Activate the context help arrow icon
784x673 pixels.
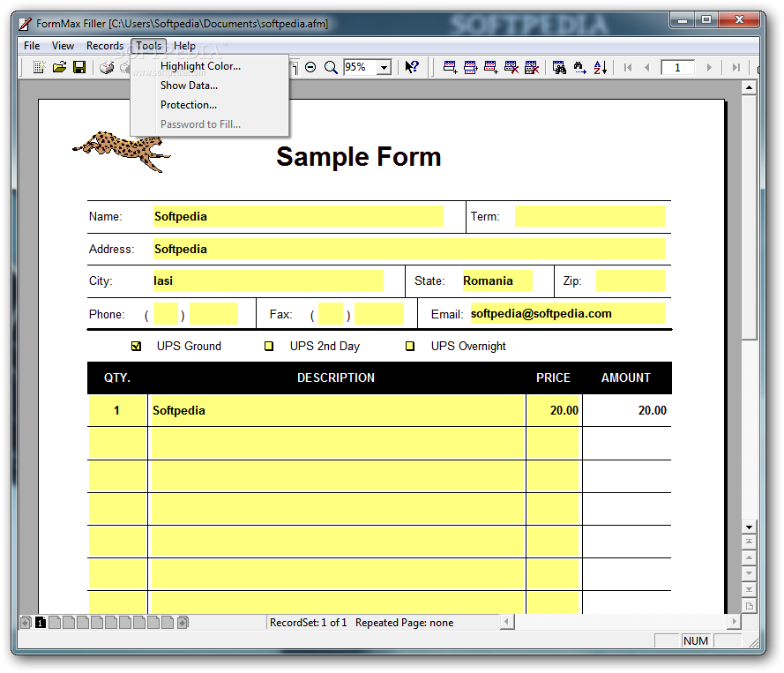click(412, 67)
